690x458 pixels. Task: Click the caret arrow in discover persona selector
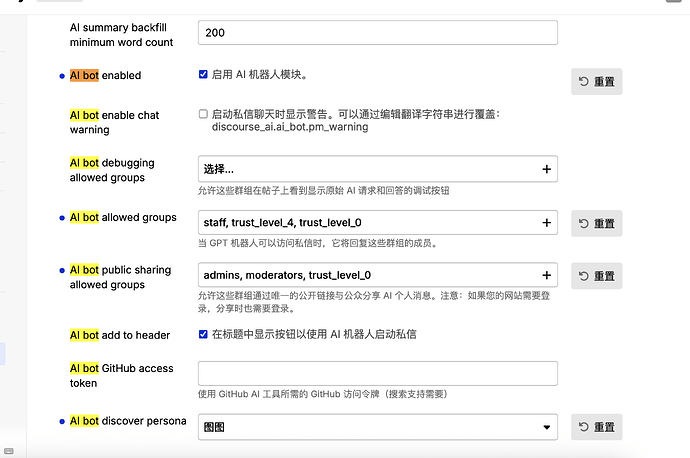tap(546, 427)
